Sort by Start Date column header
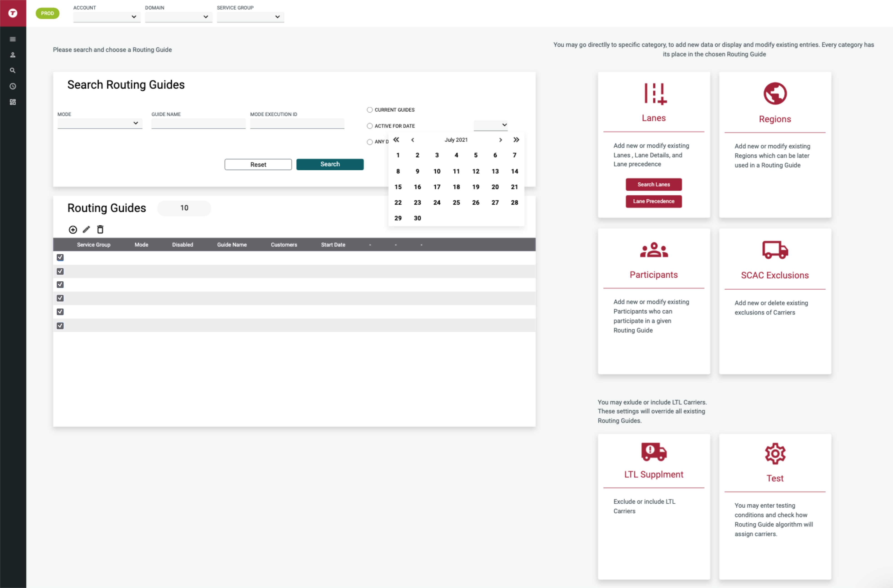Screen dimensions: 893x588 click(x=333, y=245)
